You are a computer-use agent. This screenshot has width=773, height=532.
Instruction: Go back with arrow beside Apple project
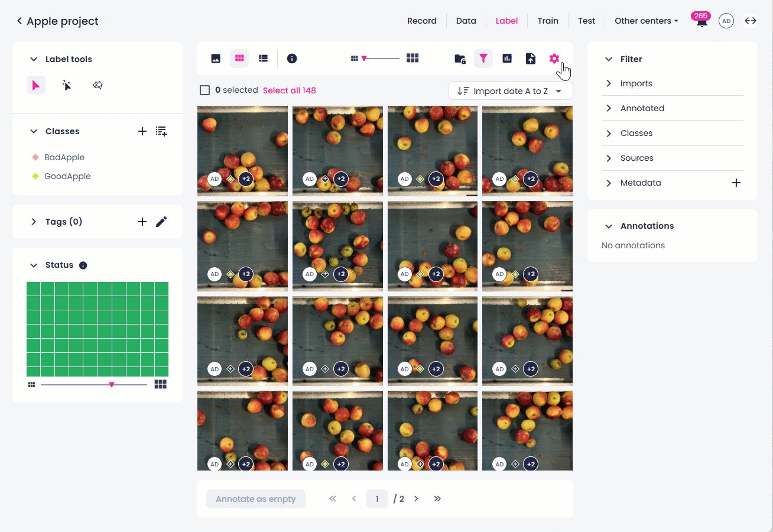click(x=20, y=21)
